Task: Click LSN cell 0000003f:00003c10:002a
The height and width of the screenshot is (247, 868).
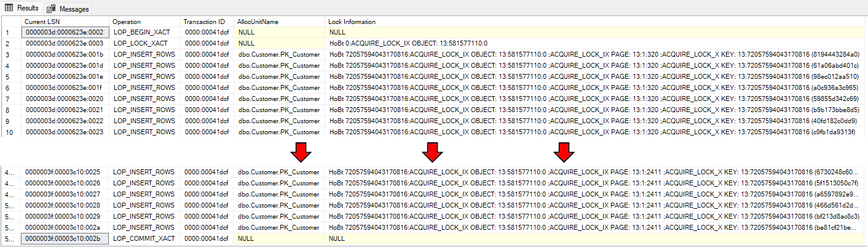Action: point(66,227)
